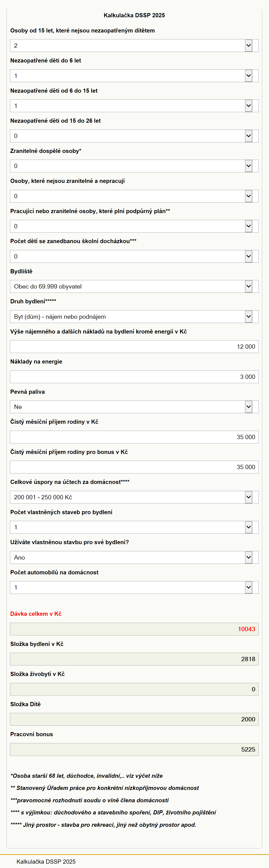
Task: Focus 'Náklady na energie' input field
Action: [x=134, y=377]
